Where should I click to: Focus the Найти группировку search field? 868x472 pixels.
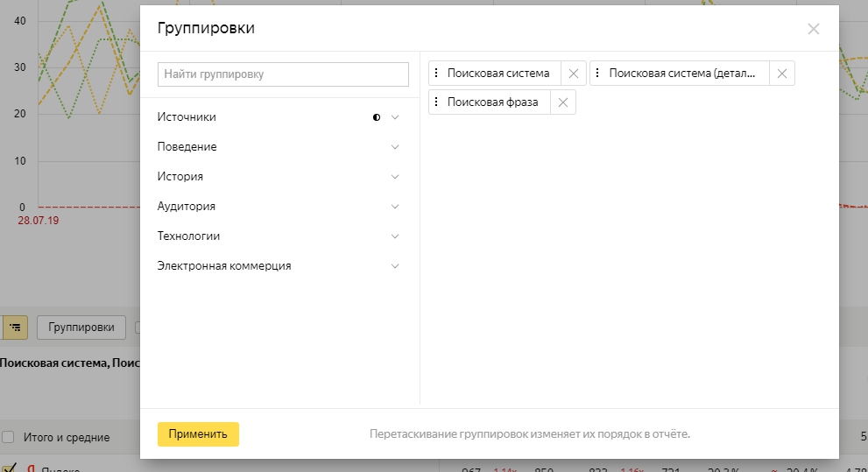tap(283, 74)
